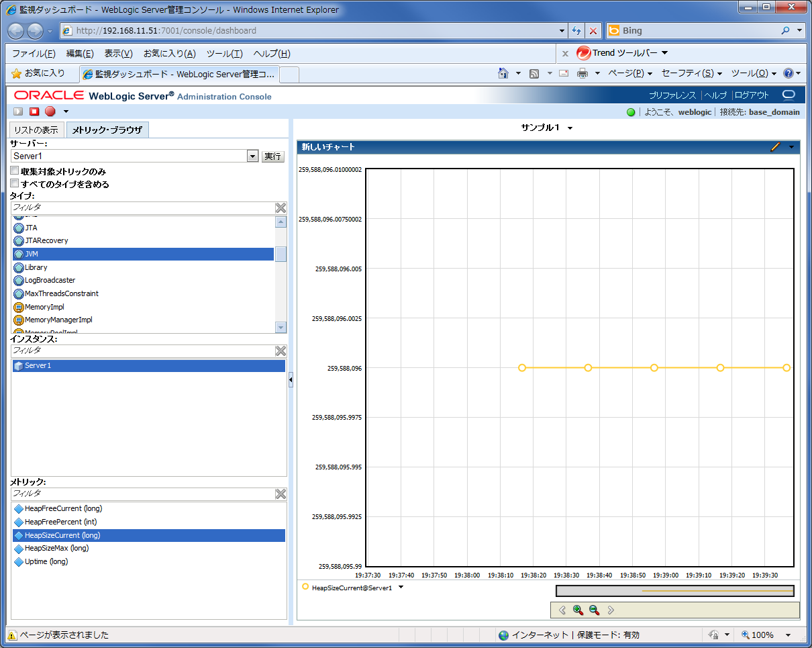Collapse the left panel with the splitter arrow
This screenshot has width=812, height=648.
291,380
